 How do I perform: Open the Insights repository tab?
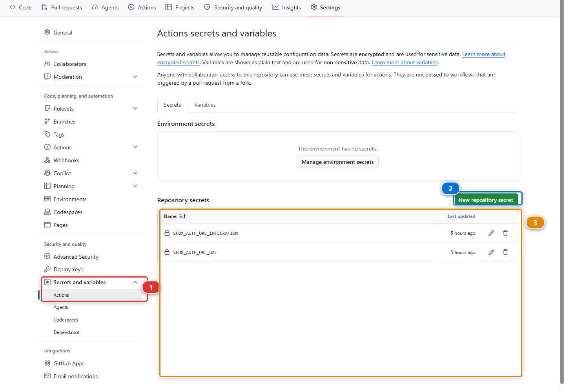pyautogui.click(x=287, y=7)
